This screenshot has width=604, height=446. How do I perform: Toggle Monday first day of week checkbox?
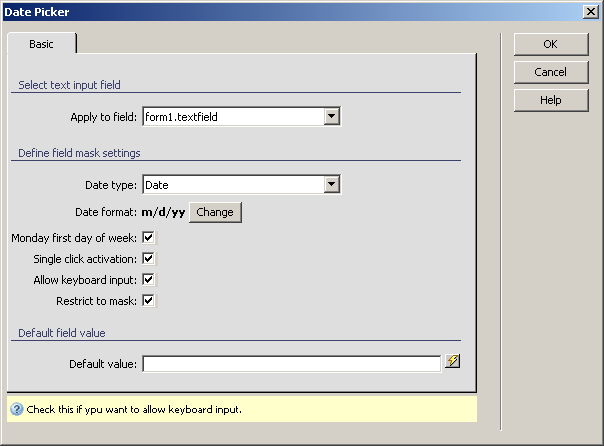148,238
